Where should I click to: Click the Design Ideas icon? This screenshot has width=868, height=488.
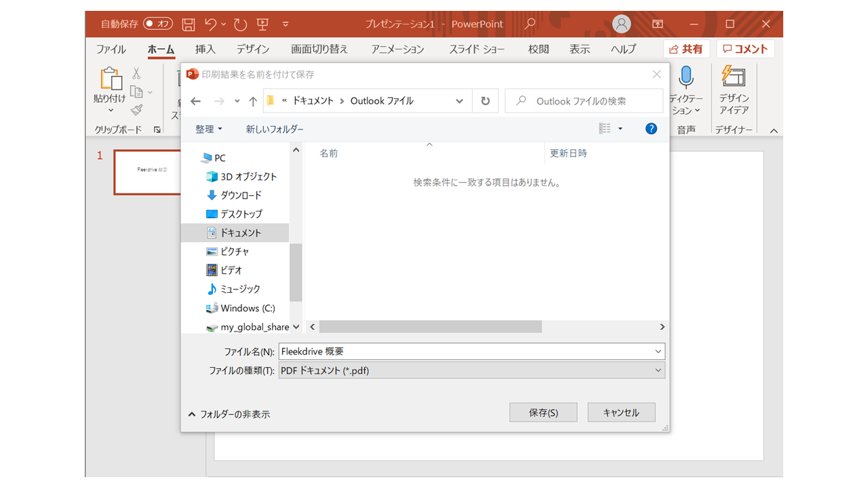733,77
